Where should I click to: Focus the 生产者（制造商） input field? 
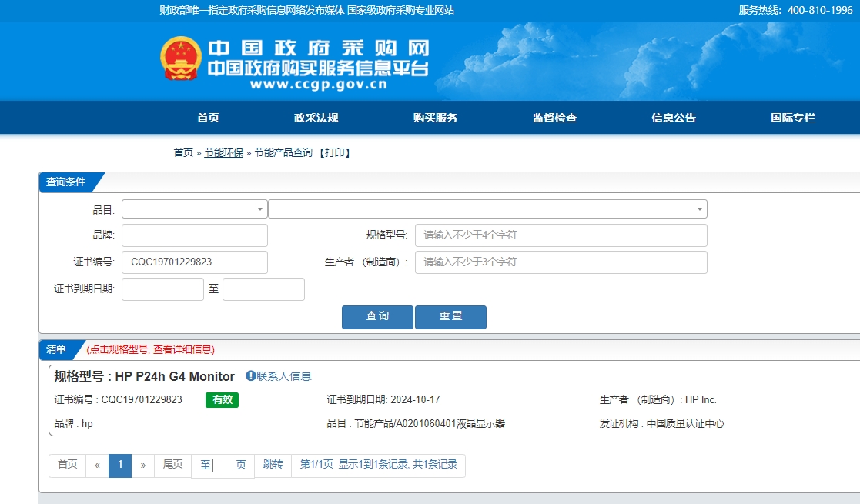pos(561,262)
